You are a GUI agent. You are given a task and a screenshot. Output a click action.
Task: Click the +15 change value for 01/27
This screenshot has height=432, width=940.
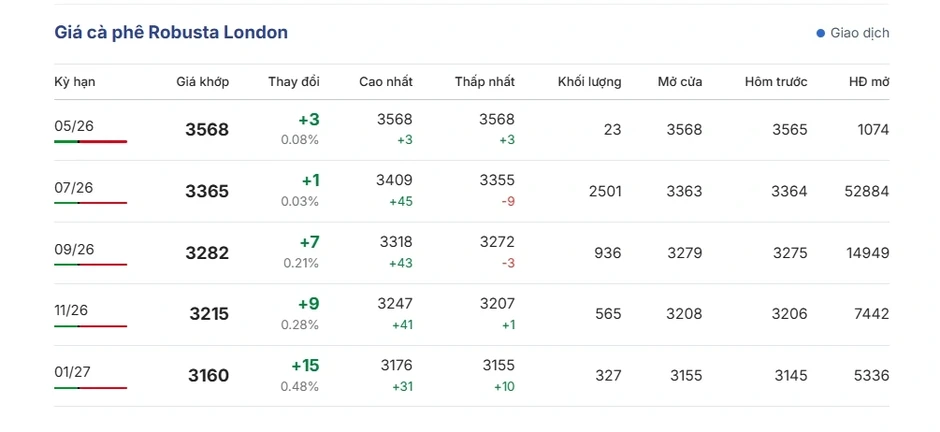pyautogui.click(x=305, y=365)
